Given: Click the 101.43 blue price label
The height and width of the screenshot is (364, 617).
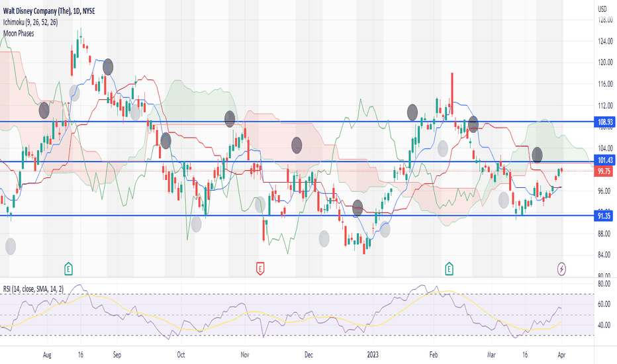Looking at the screenshot, I should (x=605, y=159).
